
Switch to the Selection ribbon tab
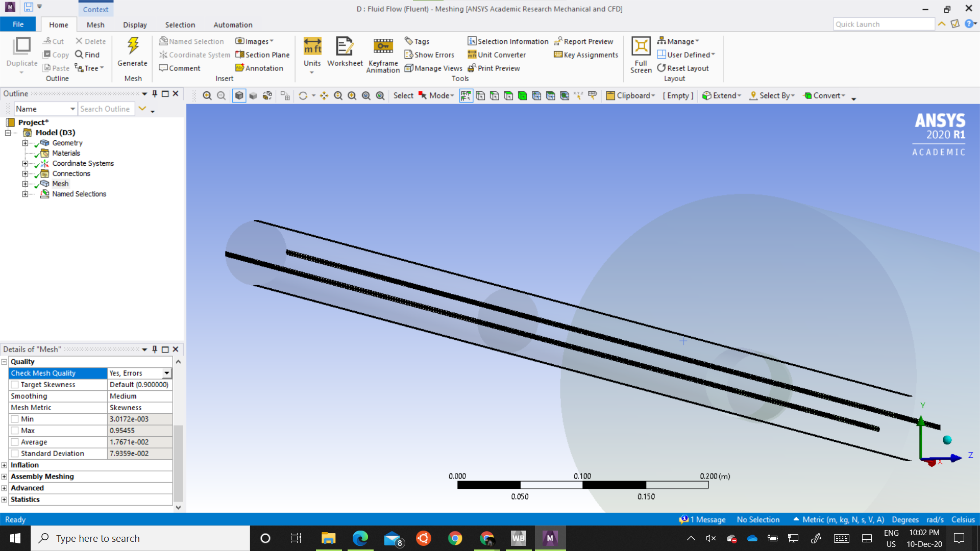coord(180,24)
